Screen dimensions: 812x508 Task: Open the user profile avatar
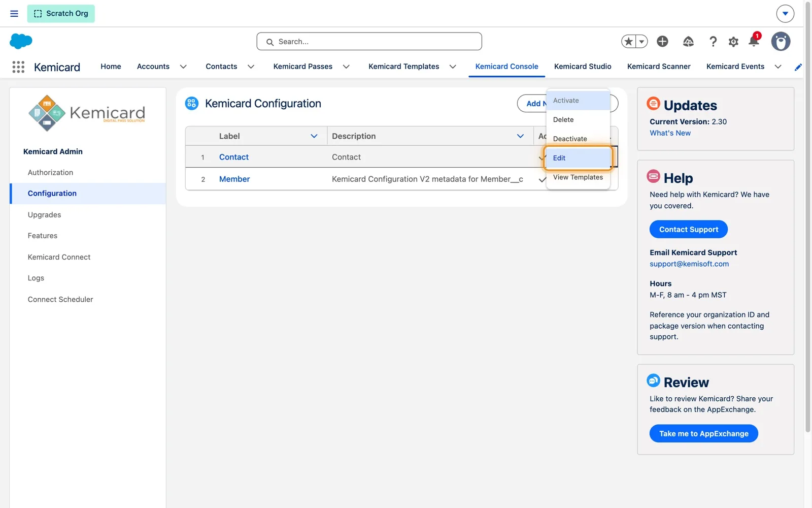click(781, 42)
